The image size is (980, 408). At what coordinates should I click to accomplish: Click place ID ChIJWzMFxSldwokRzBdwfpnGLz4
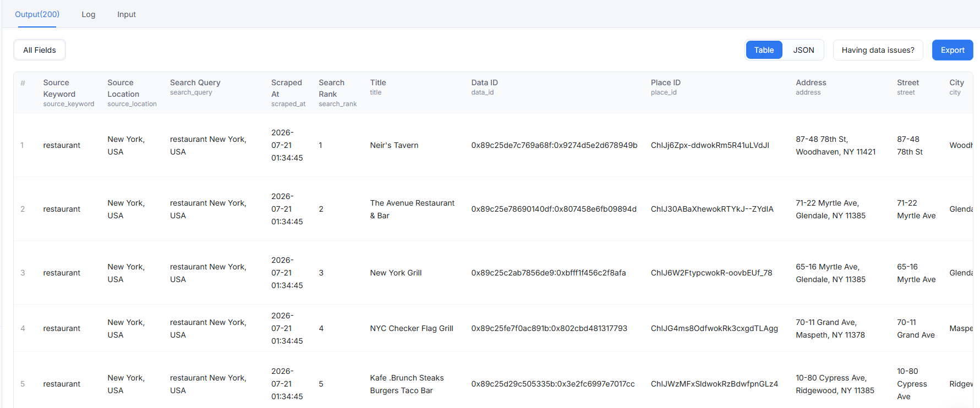(x=714, y=384)
